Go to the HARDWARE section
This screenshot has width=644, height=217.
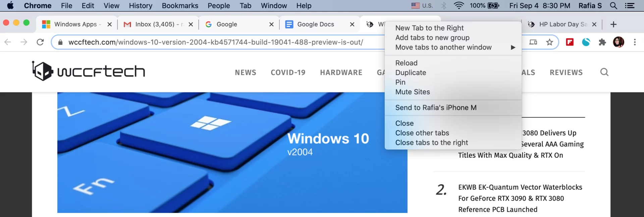pos(341,72)
